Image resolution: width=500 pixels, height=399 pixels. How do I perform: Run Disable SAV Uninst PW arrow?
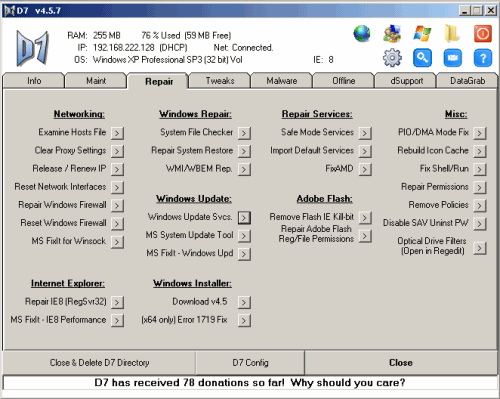[x=480, y=223]
